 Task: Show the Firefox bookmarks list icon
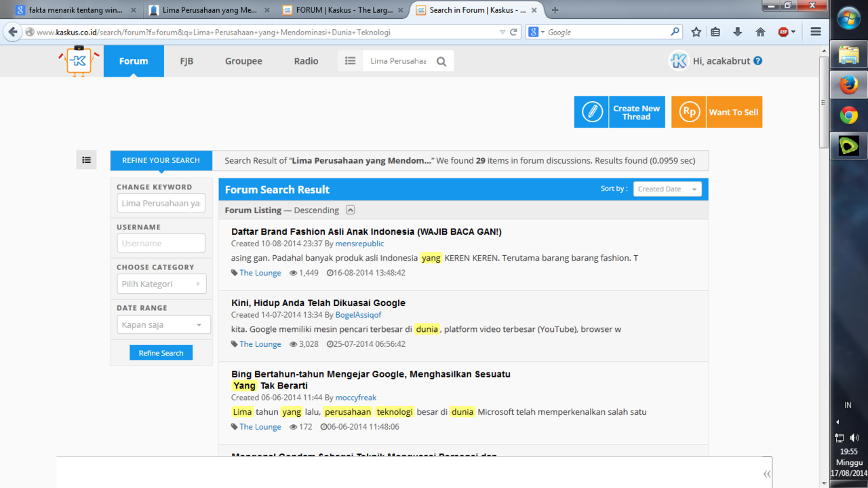(715, 32)
